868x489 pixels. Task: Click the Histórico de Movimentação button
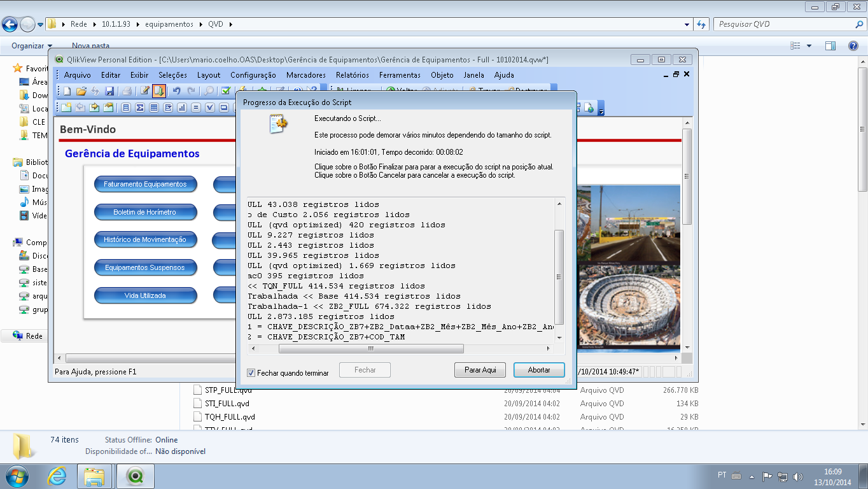coord(145,240)
